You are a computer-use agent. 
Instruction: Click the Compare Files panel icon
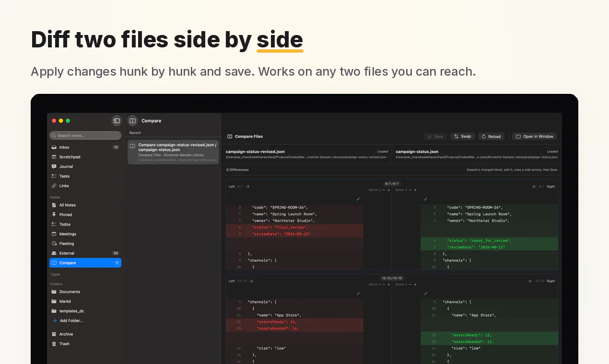coord(230,136)
